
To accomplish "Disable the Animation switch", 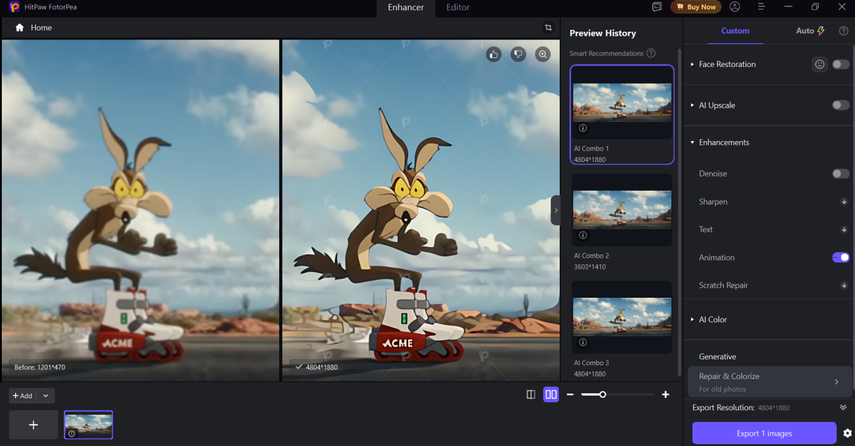I will click(840, 257).
